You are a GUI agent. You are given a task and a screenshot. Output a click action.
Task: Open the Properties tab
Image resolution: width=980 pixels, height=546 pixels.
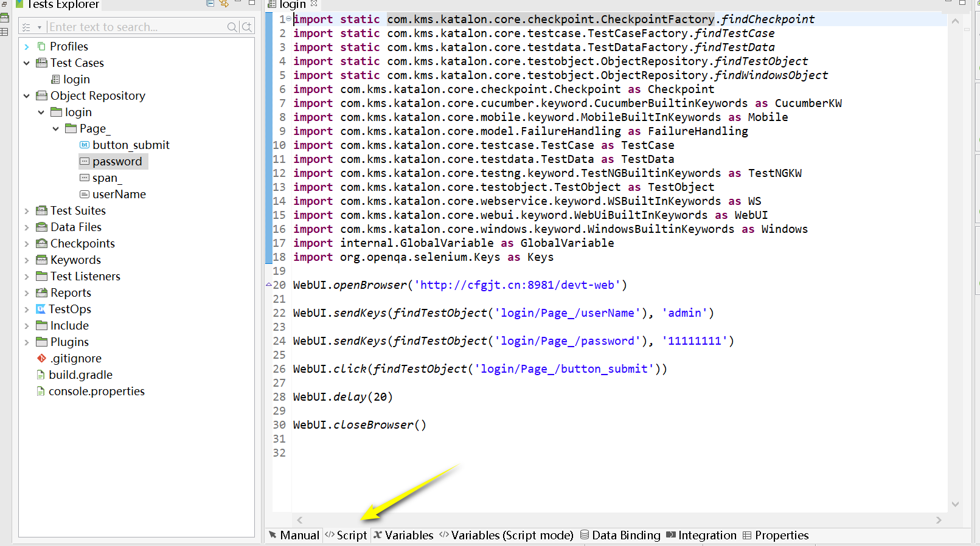[776, 535]
